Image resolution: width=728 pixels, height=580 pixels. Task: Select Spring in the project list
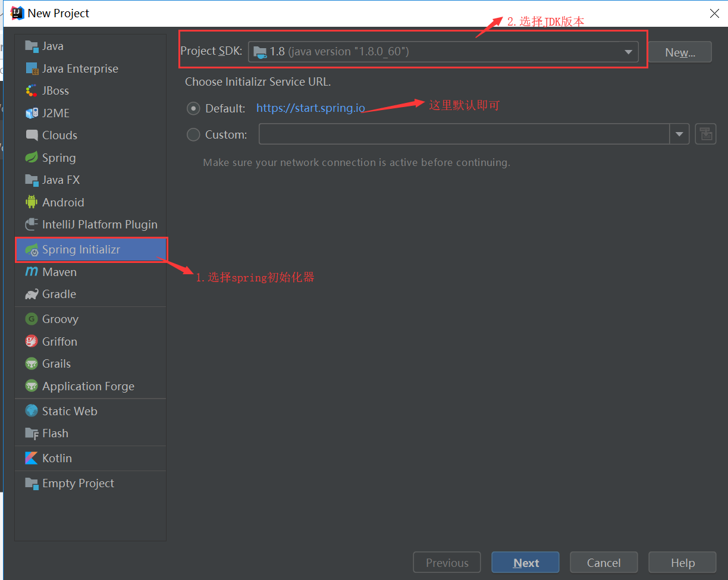coord(90,158)
